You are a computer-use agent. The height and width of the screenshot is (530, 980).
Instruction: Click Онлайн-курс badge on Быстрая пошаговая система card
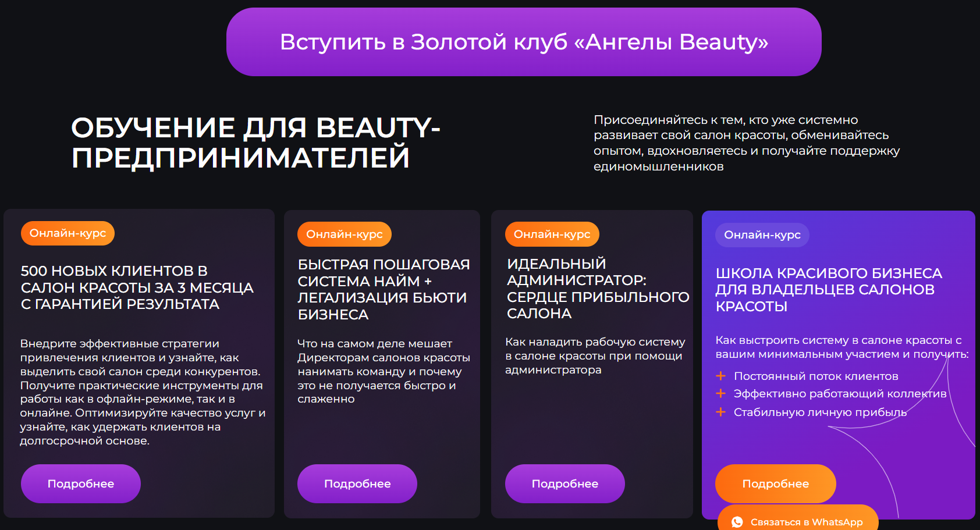tap(345, 234)
